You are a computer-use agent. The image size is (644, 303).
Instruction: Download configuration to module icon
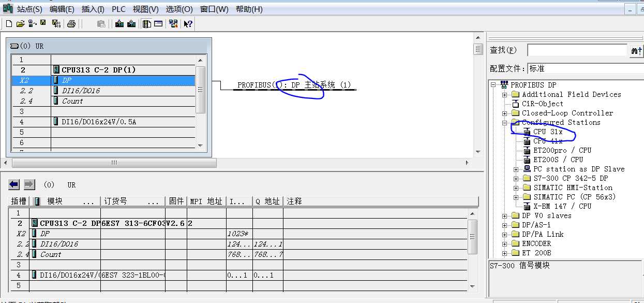pyautogui.click(x=119, y=24)
